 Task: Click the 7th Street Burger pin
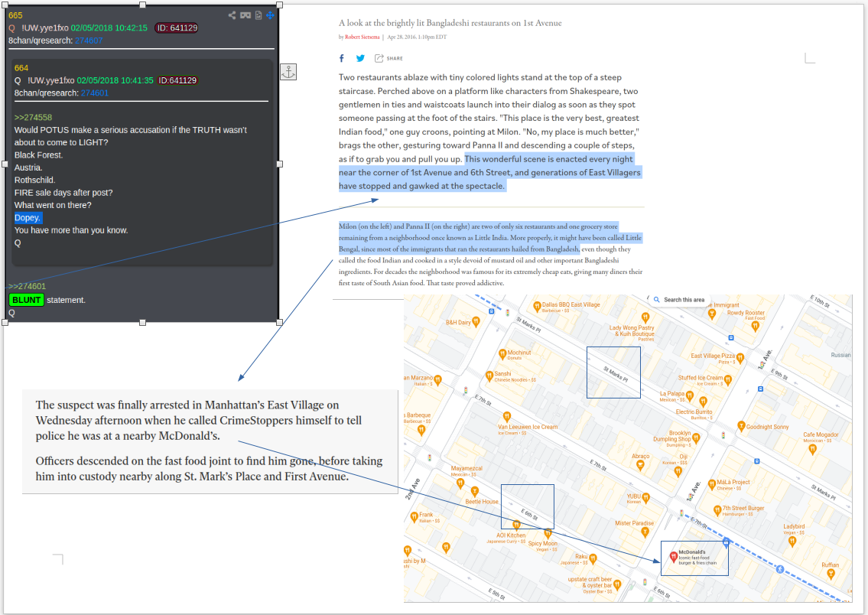coord(717,510)
